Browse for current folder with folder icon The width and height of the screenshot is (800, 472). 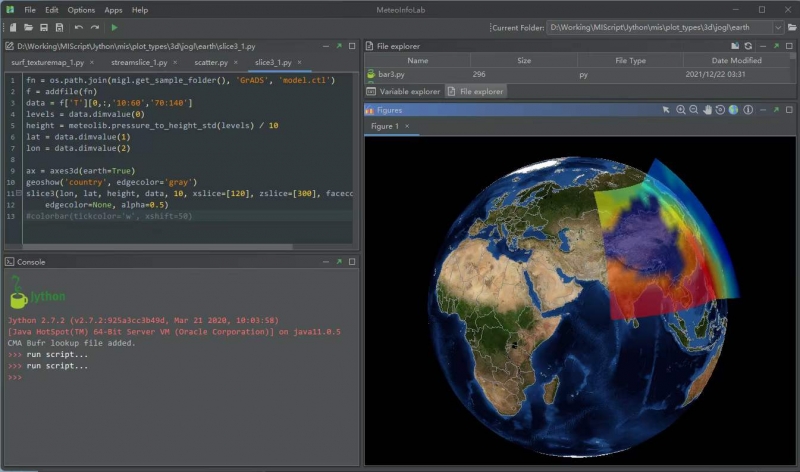click(790, 27)
